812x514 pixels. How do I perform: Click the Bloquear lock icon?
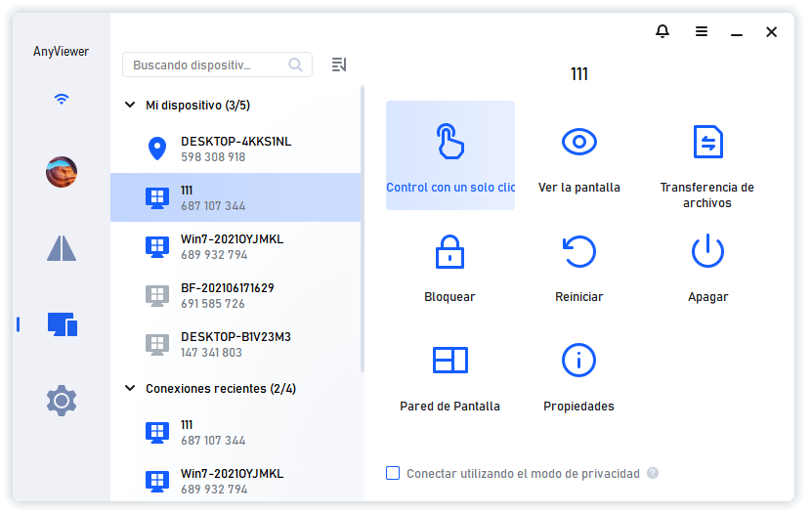449,252
